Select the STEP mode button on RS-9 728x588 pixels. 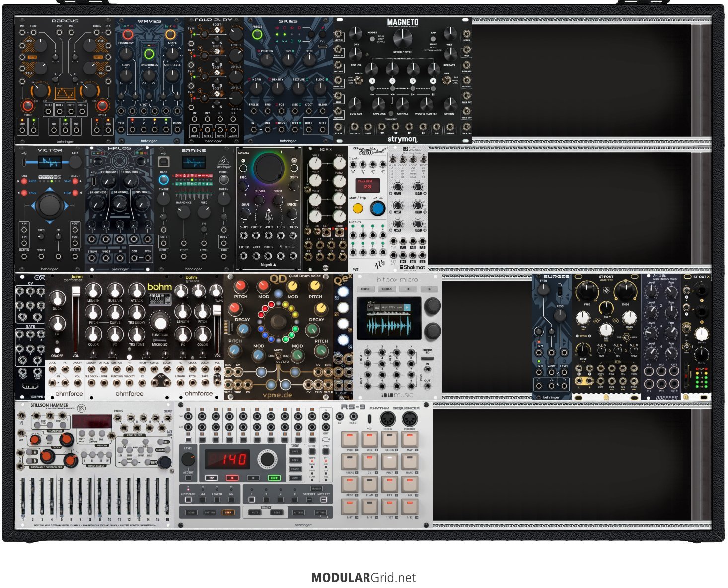click(228, 512)
